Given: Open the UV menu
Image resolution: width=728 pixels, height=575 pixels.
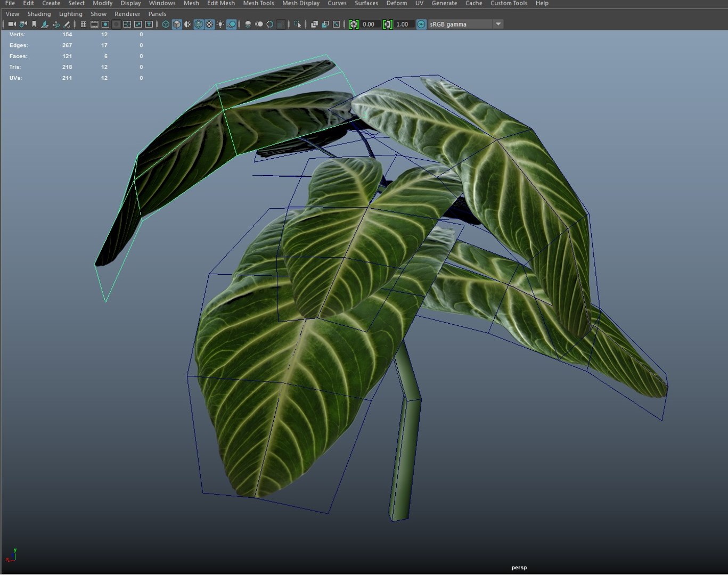Looking at the screenshot, I should 419,3.
